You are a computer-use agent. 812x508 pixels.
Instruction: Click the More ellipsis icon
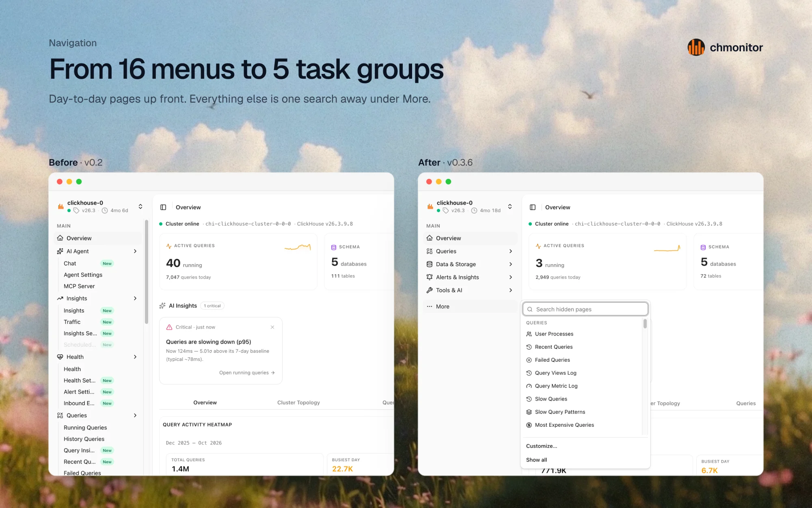coord(430,306)
